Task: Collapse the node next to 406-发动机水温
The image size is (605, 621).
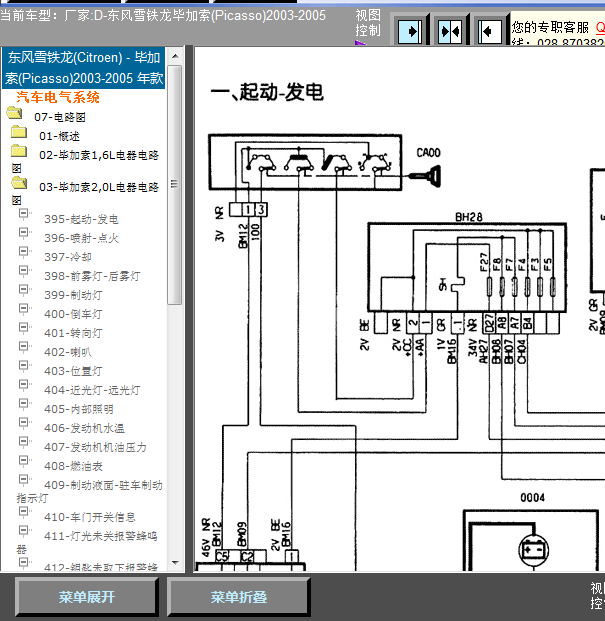Action: (24, 423)
